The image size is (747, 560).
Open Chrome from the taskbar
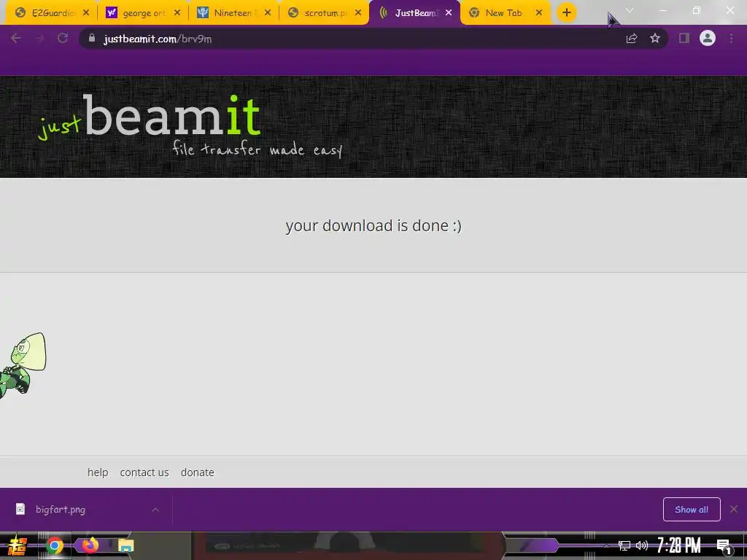click(x=54, y=545)
